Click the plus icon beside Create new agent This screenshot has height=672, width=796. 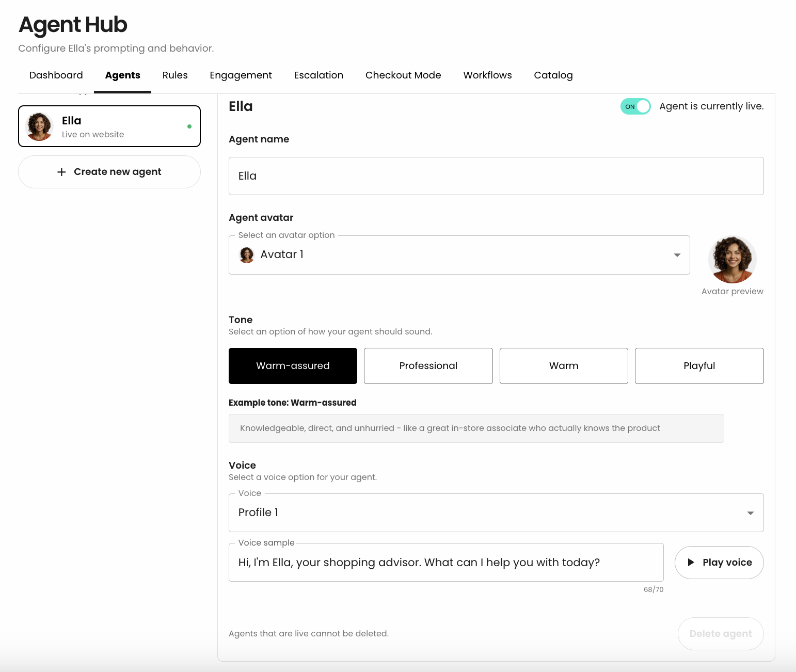click(x=61, y=172)
